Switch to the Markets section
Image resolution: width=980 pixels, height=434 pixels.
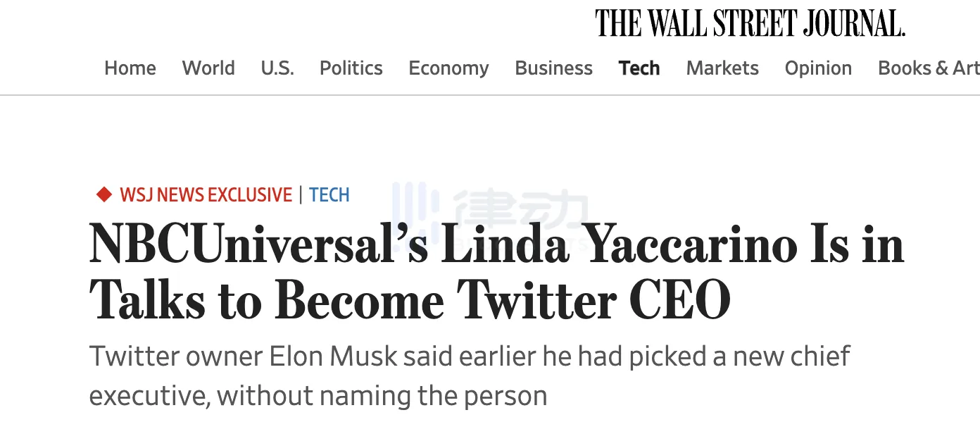coord(722,68)
